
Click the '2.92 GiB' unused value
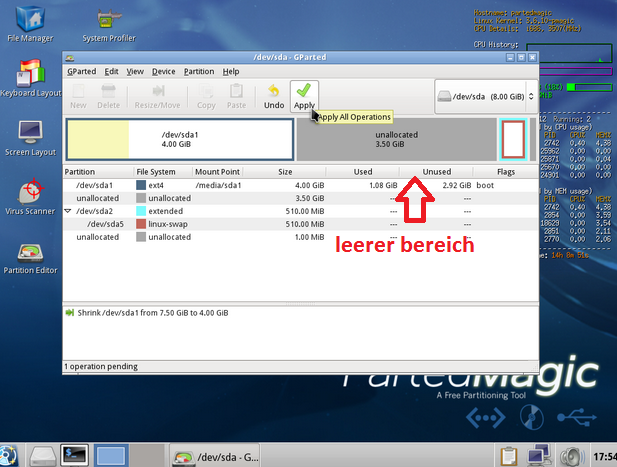click(x=456, y=185)
